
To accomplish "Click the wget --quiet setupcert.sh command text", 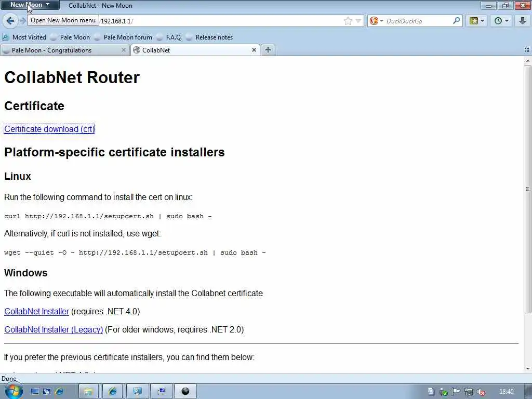I will 135,252.
